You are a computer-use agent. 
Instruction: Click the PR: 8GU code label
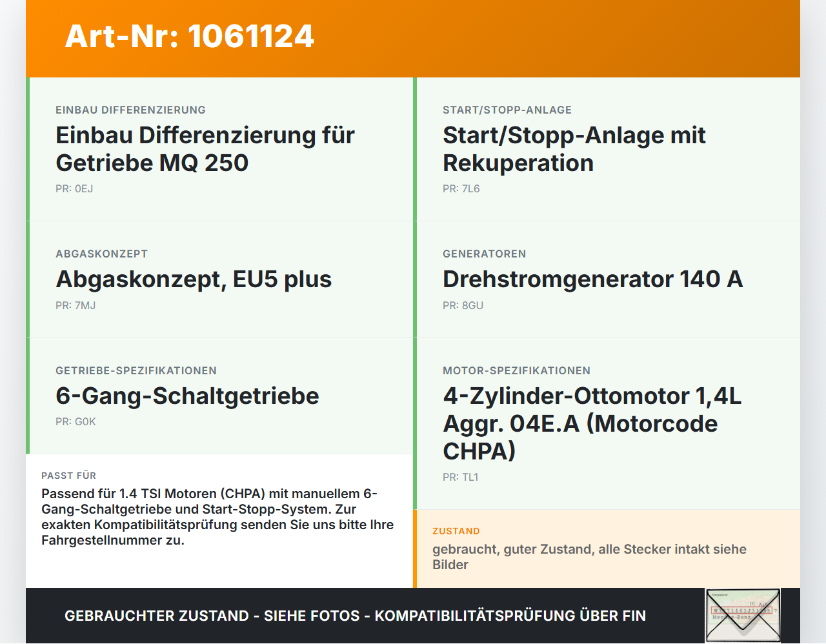tap(463, 306)
